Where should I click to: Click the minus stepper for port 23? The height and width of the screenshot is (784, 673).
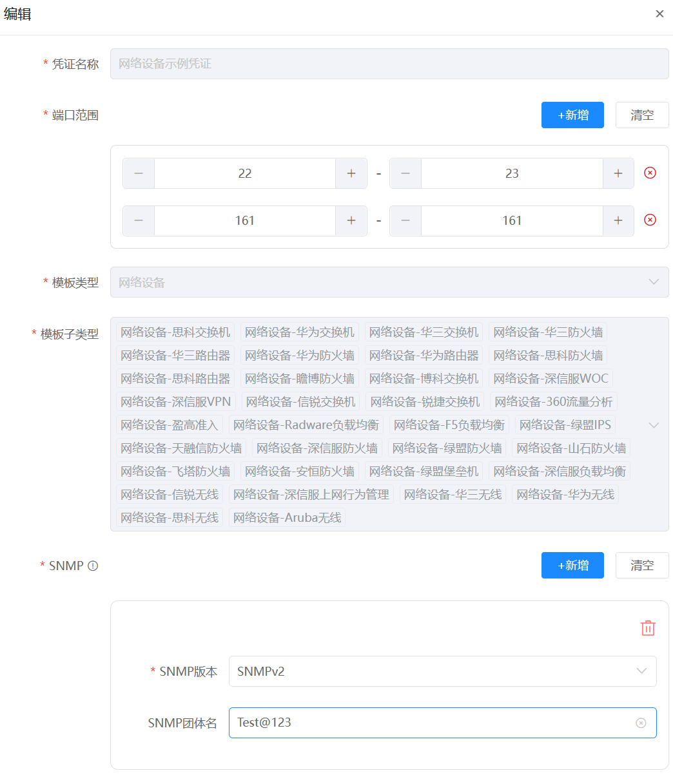click(405, 173)
